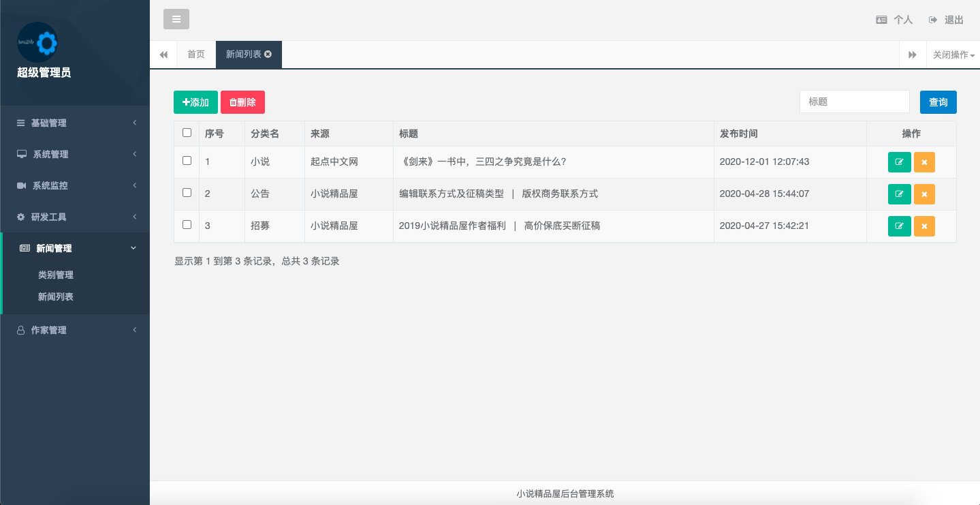The height and width of the screenshot is (505, 980).
Task: Click the blue 查询 button
Action: [x=938, y=102]
